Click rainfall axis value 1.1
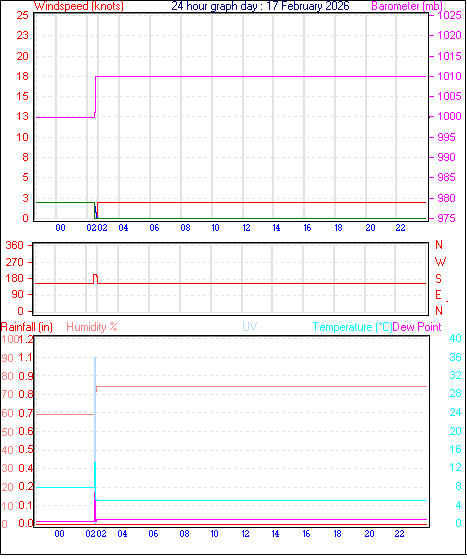 click(25, 358)
